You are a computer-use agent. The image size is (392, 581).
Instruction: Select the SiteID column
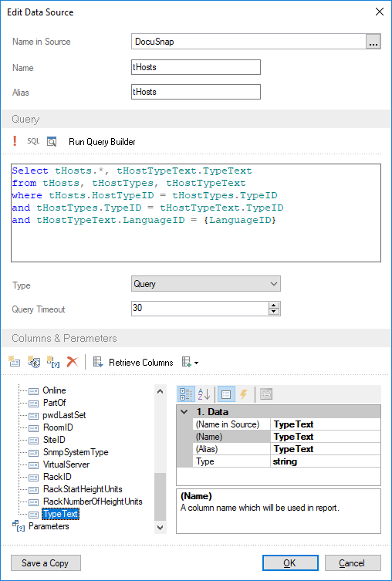click(x=54, y=440)
